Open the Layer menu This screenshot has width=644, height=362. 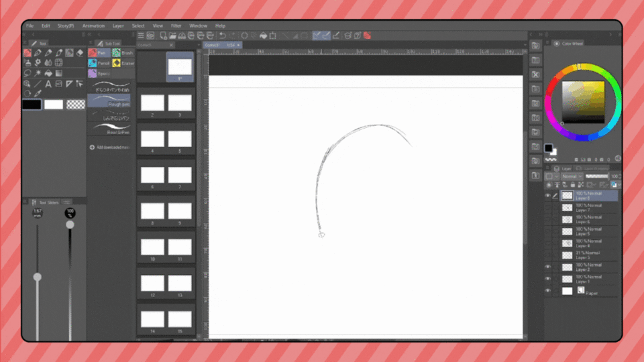(x=118, y=25)
